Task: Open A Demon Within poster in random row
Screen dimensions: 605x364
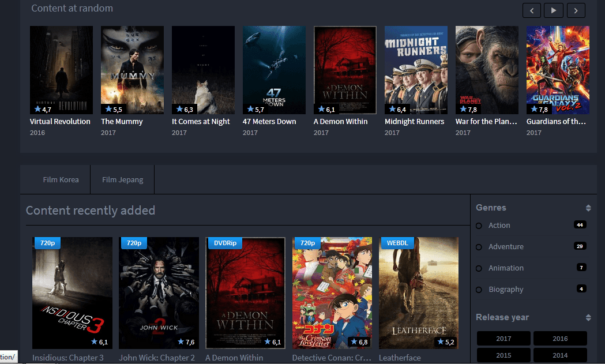Action: [345, 70]
